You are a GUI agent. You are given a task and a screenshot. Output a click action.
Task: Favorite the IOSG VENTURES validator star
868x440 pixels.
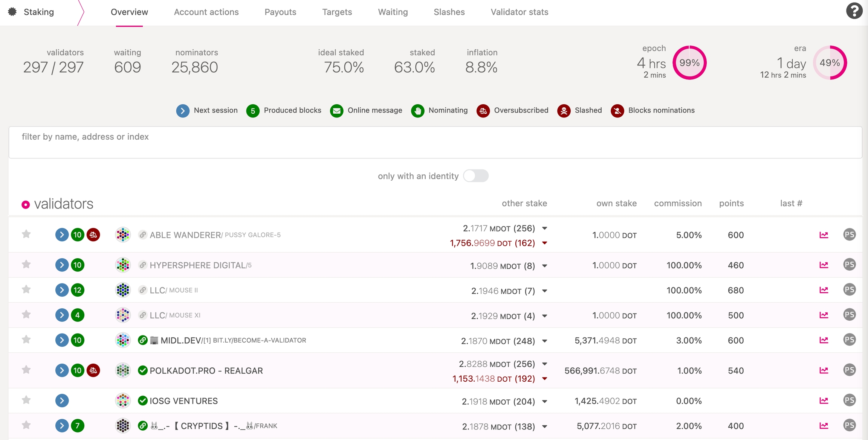coord(26,400)
